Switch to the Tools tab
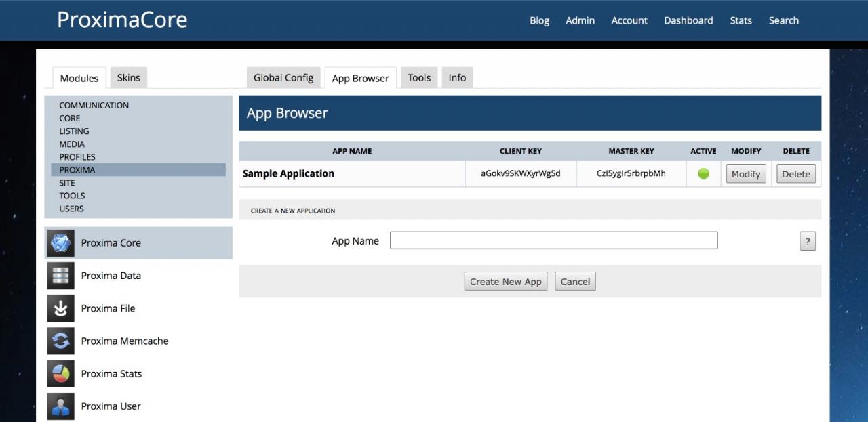Viewport: 868px width, 422px height. [419, 78]
